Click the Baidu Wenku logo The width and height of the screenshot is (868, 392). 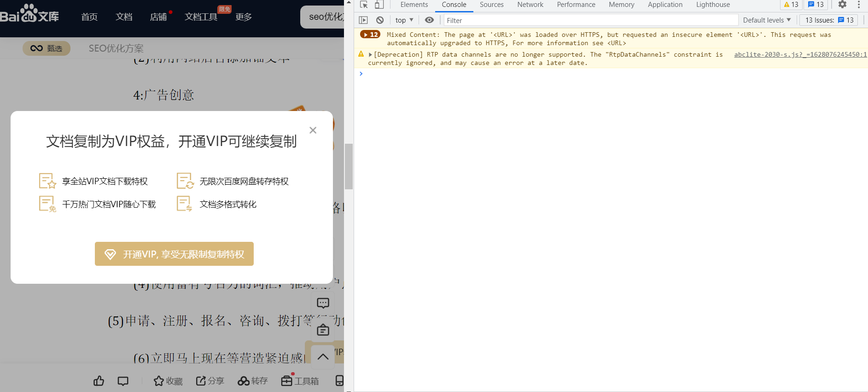coord(29,14)
